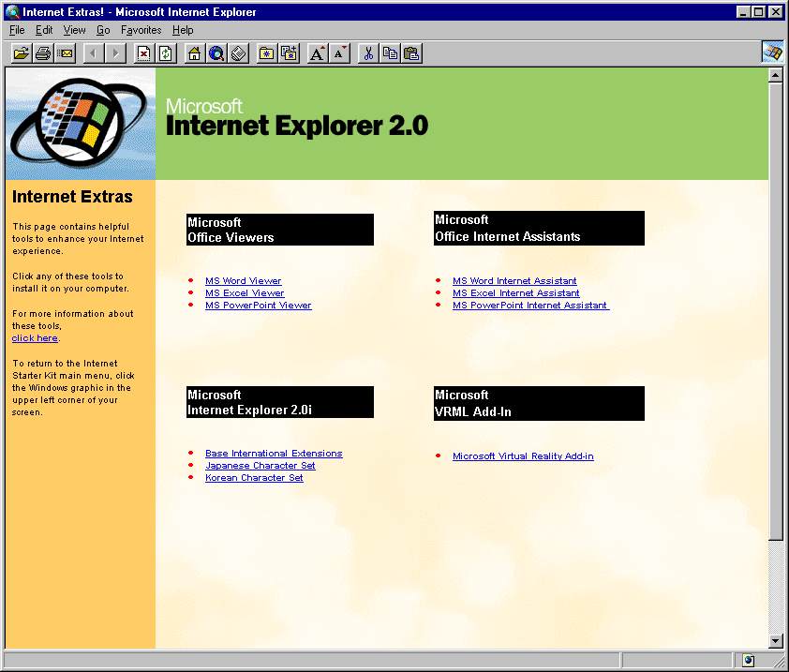Click the "Internet Extras" sidebar heading
Viewport: 789px width, 672px height.
tap(72, 196)
